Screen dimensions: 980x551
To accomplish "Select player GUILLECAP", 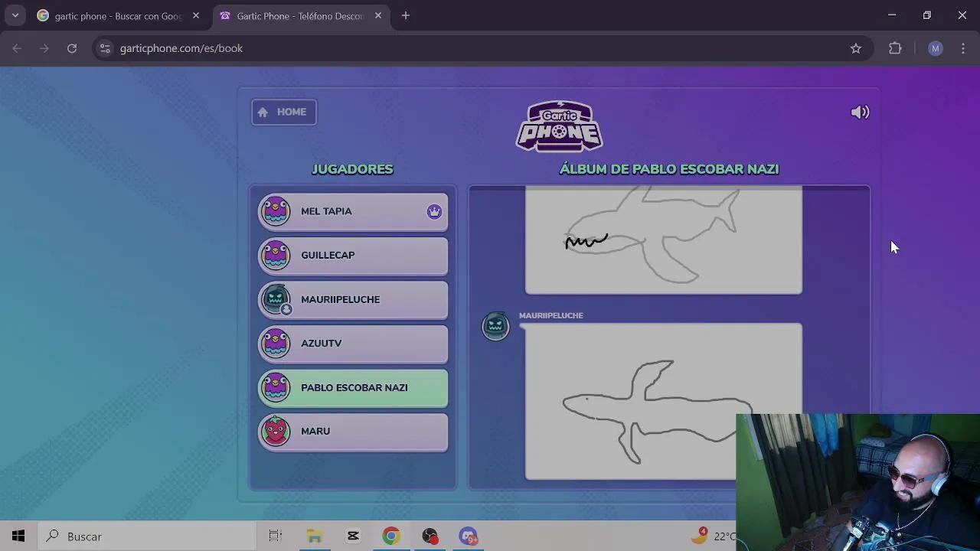I will click(353, 256).
